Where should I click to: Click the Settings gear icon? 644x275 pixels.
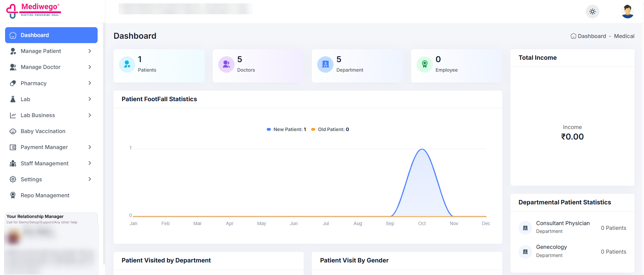click(x=13, y=179)
